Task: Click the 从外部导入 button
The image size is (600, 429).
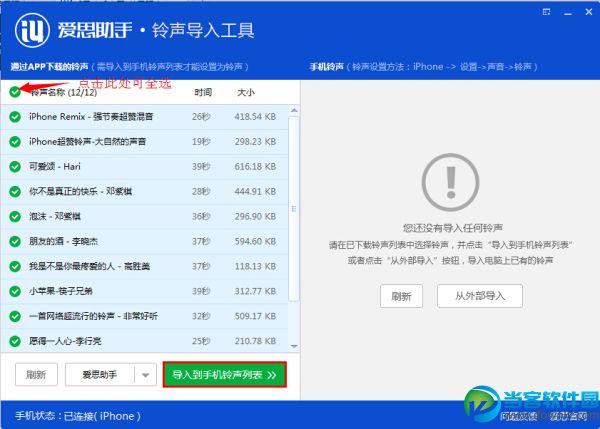Action: (x=480, y=296)
